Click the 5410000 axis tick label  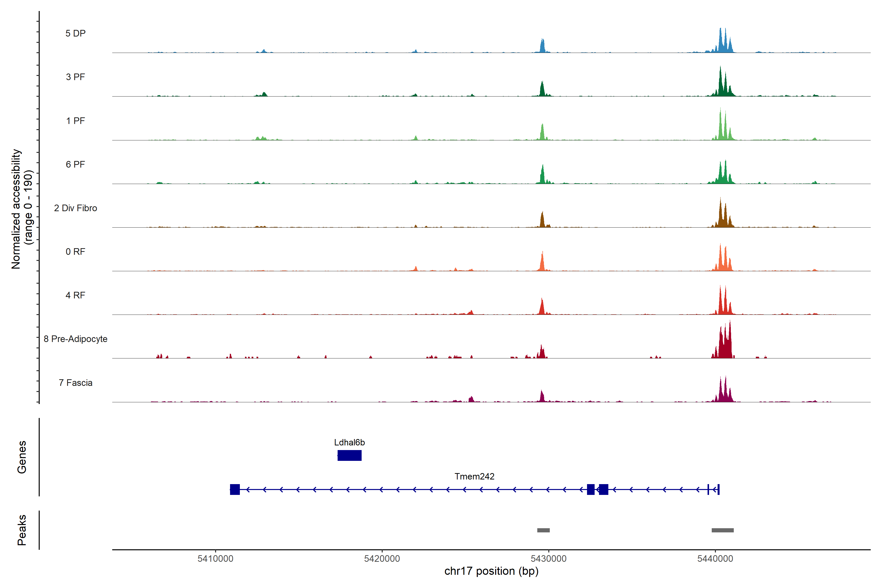[x=215, y=558]
